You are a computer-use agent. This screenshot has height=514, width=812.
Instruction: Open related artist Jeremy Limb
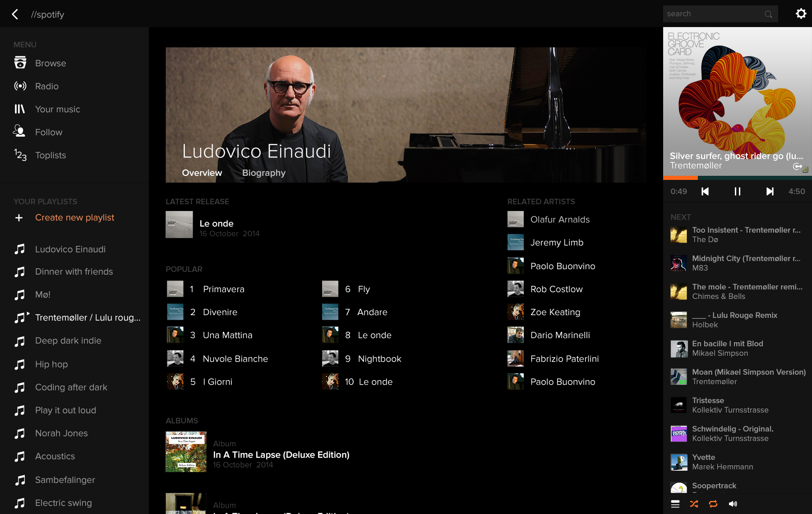coord(557,243)
